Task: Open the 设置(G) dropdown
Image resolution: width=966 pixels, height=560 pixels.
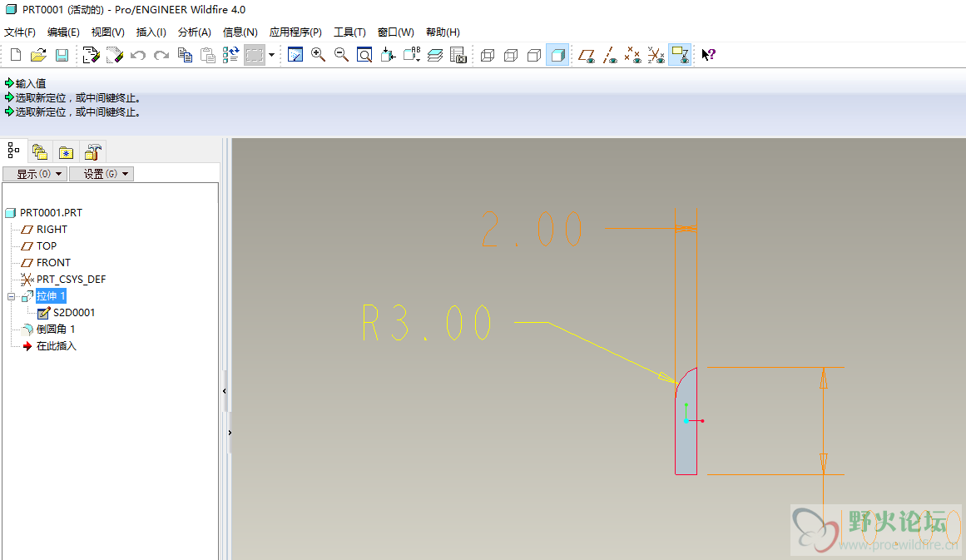Action: pyautogui.click(x=101, y=174)
